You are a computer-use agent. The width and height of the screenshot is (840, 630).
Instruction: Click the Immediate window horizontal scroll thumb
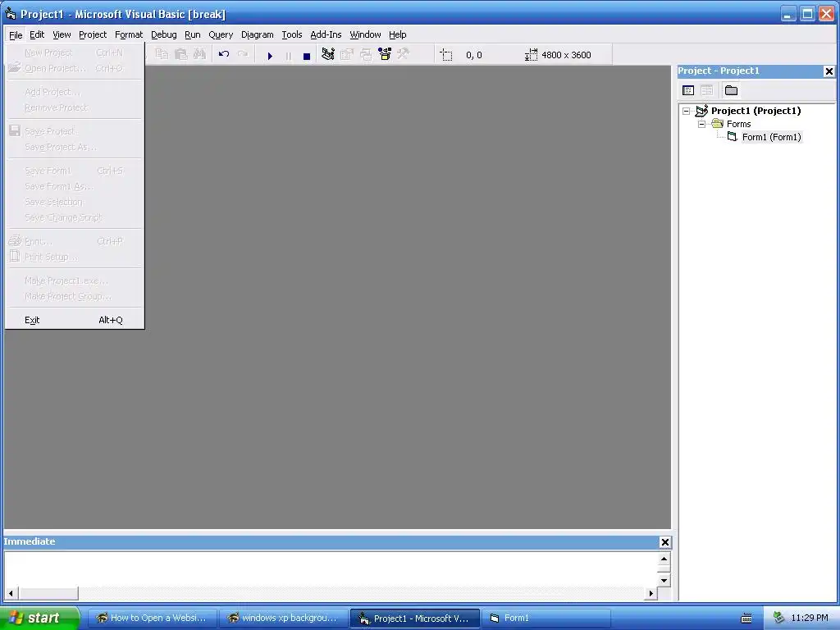(x=48, y=593)
